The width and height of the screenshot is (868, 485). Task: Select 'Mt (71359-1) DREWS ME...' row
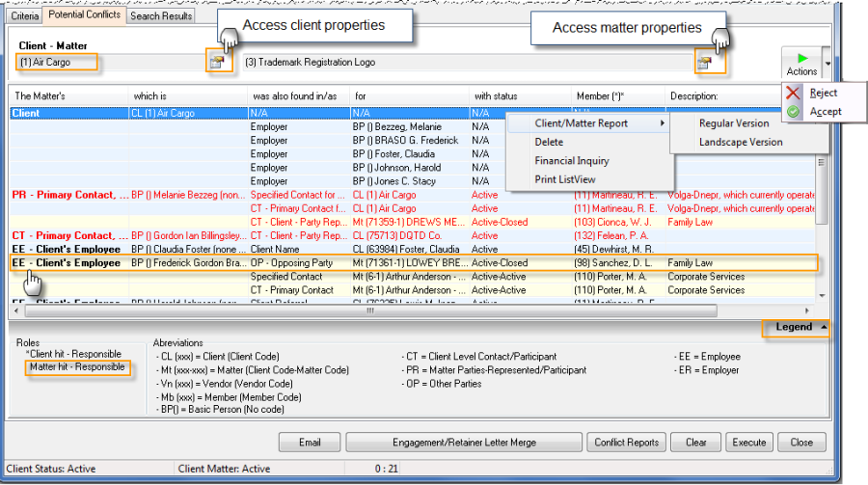[x=413, y=222]
